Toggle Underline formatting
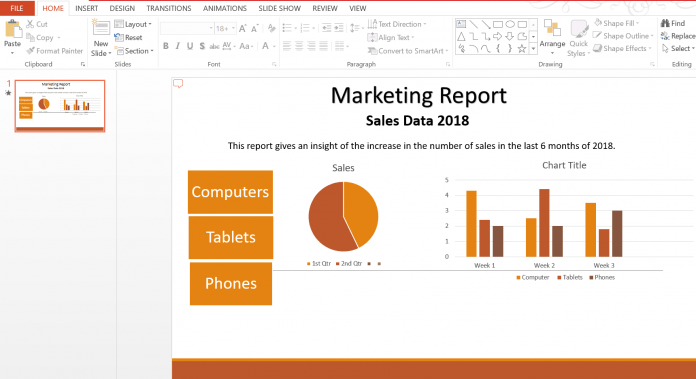 tap(190, 46)
